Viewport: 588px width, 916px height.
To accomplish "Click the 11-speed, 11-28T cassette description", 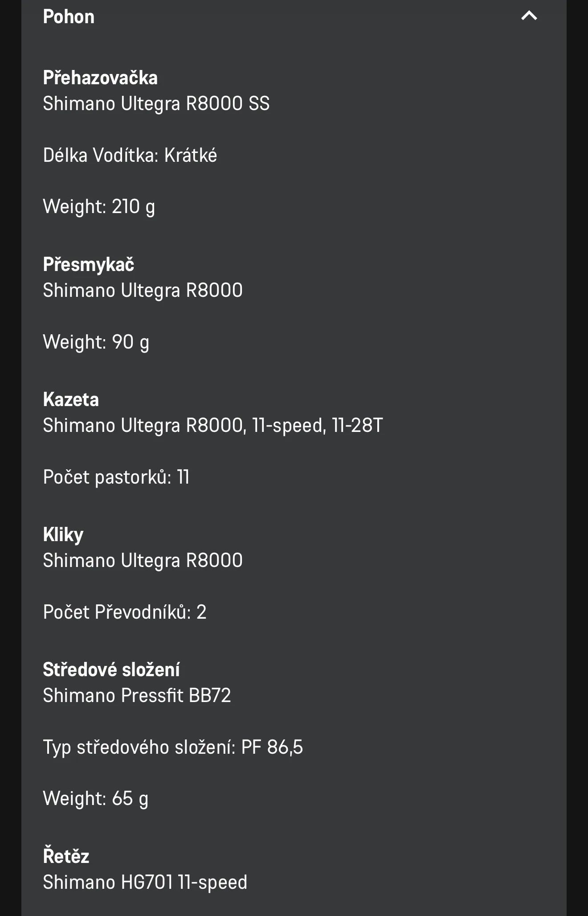I will click(213, 426).
